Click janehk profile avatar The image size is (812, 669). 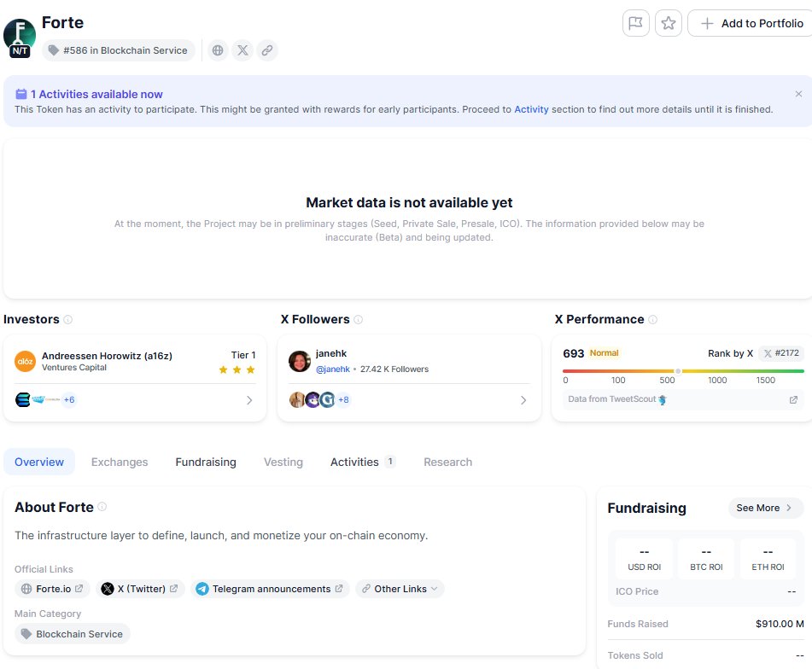click(300, 361)
